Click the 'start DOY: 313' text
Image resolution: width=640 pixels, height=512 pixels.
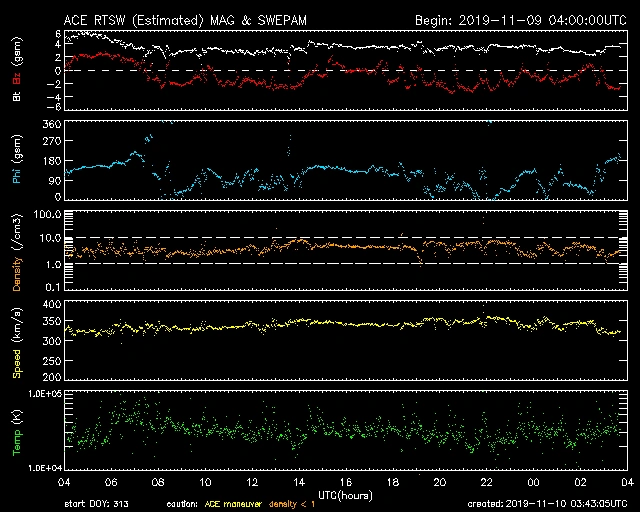[98, 503]
